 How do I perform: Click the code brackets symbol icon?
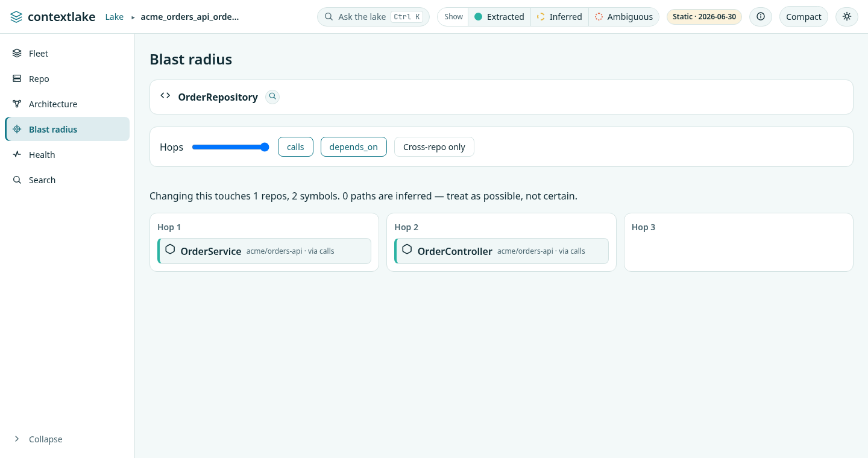tap(165, 96)
